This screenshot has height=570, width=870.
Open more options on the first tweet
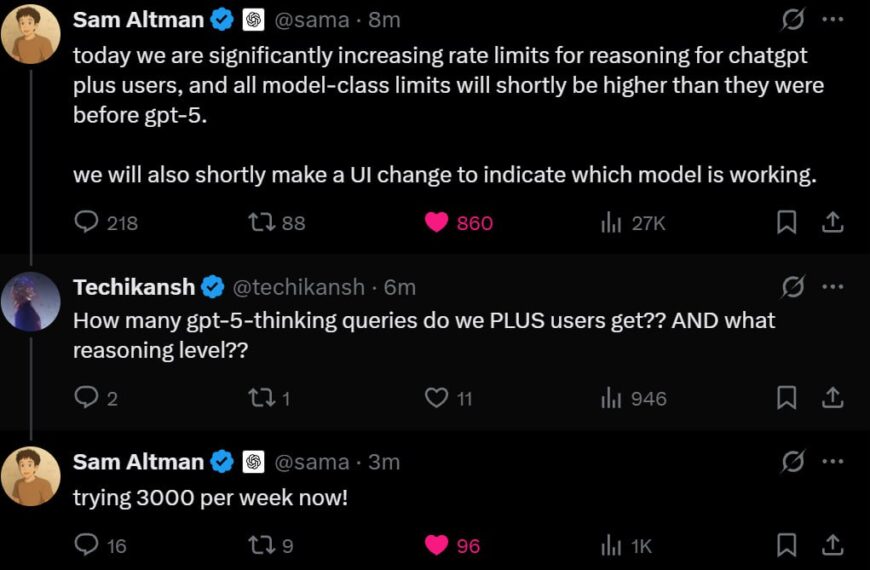[x=832, y=19]
